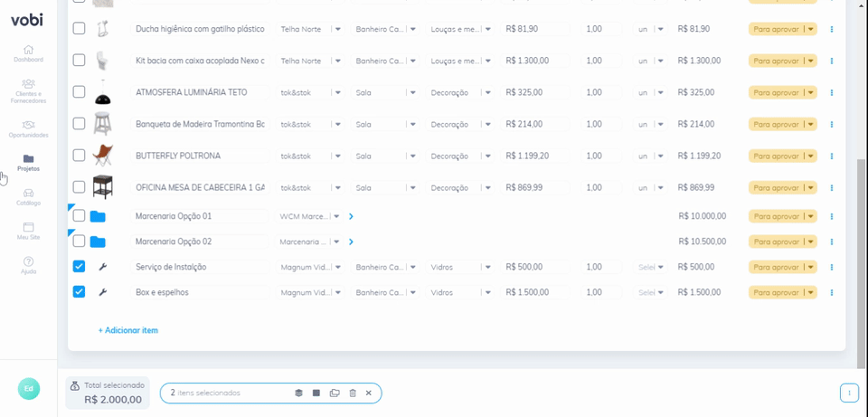Click the trash icon to delete selected items
Screen dimensions: 868x417
pos(353,393)
